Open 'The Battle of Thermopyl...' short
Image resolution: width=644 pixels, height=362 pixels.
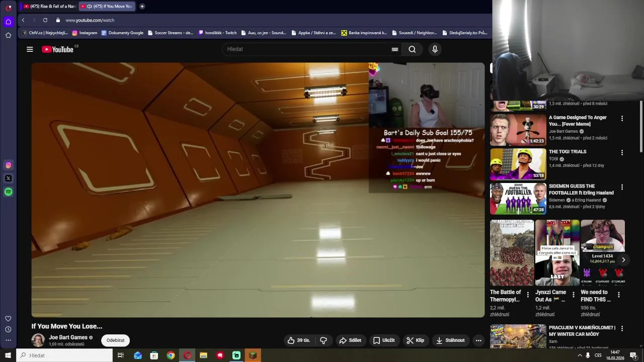[512, 253]
